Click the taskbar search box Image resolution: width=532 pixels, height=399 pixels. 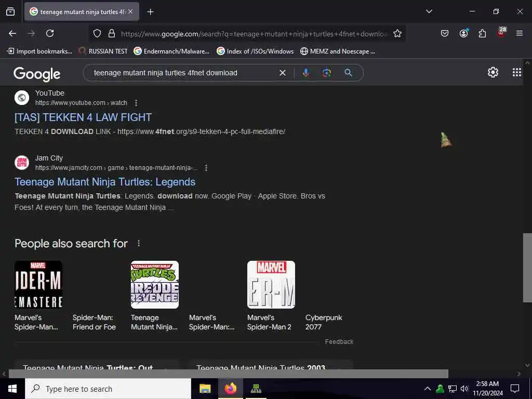click(108, 389)
